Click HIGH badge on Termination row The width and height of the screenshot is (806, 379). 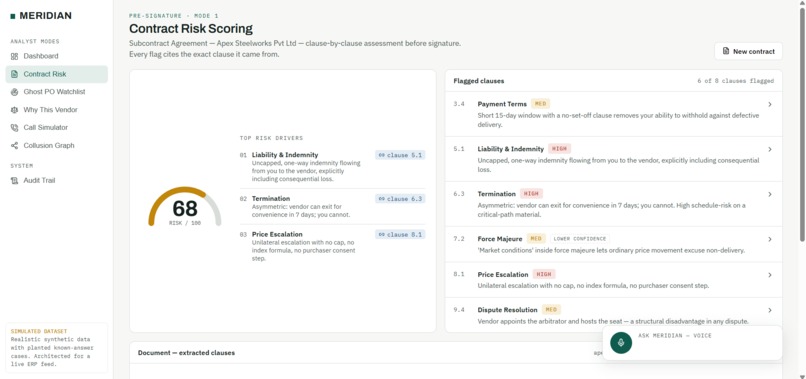(x=531, y=194)
